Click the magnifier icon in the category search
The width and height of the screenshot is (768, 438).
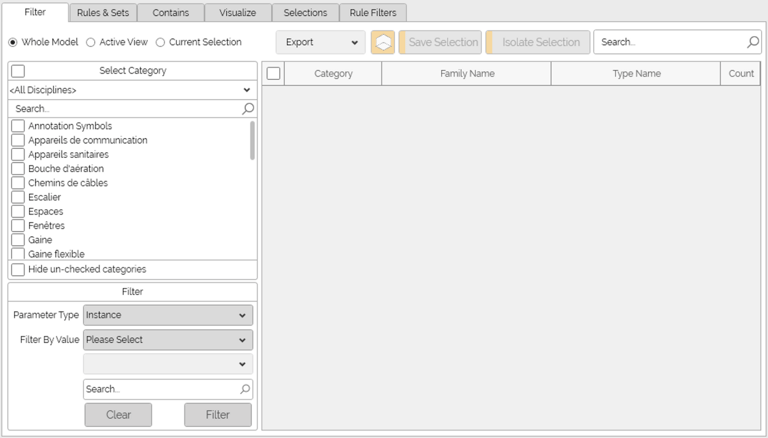pyautogui.click(x=248, y=108)
